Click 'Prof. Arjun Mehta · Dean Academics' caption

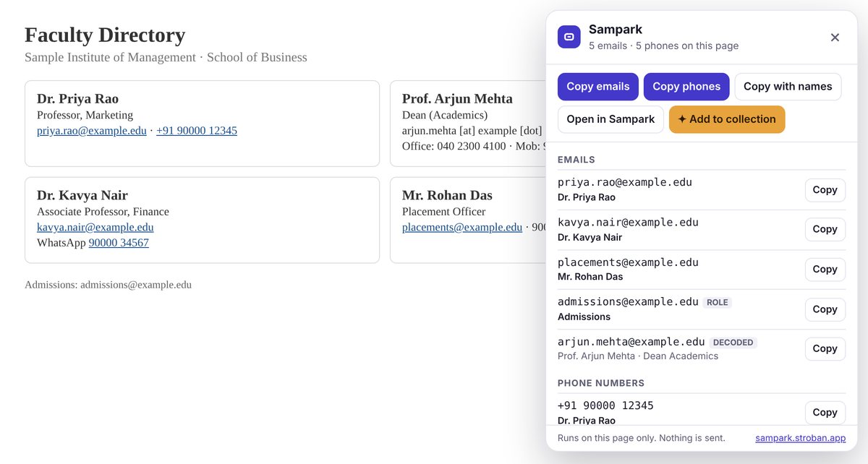(638, 356)
